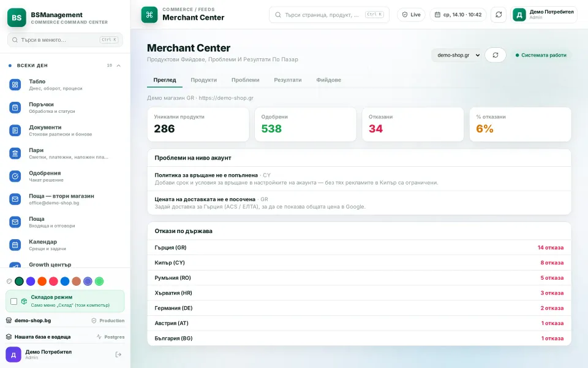Open the Календар calendar icon
This screenshot has height=368, width=588.
tap(15, 245)
